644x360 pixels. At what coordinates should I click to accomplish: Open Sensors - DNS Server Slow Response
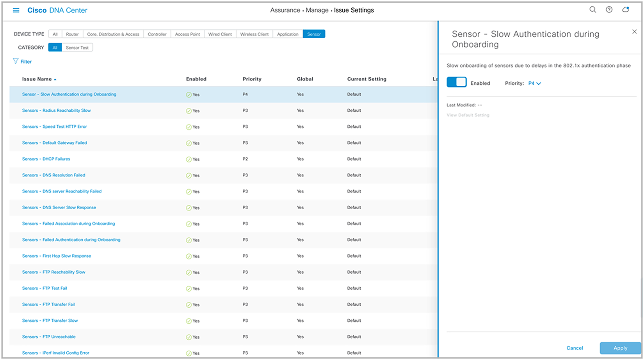pos(59,207)
